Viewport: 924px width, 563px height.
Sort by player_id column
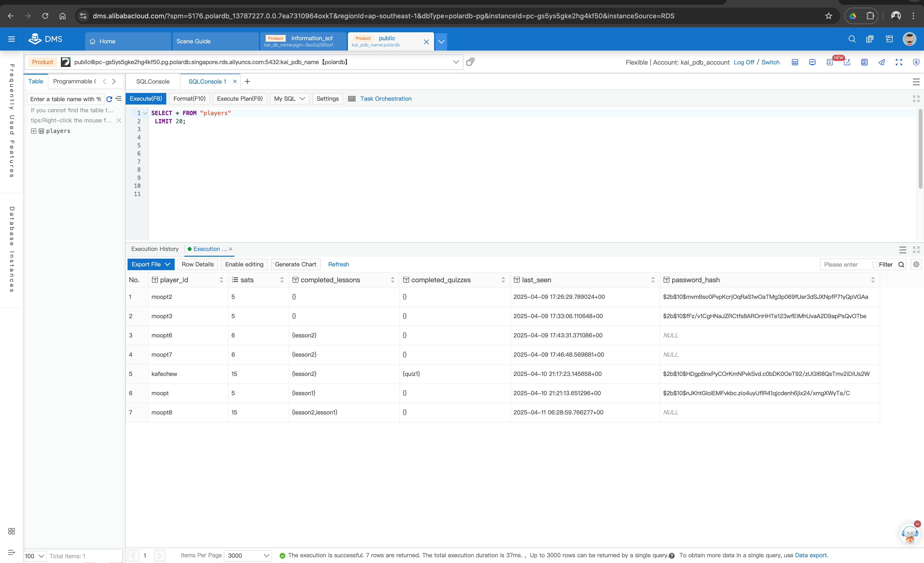[x=221, y=280]
